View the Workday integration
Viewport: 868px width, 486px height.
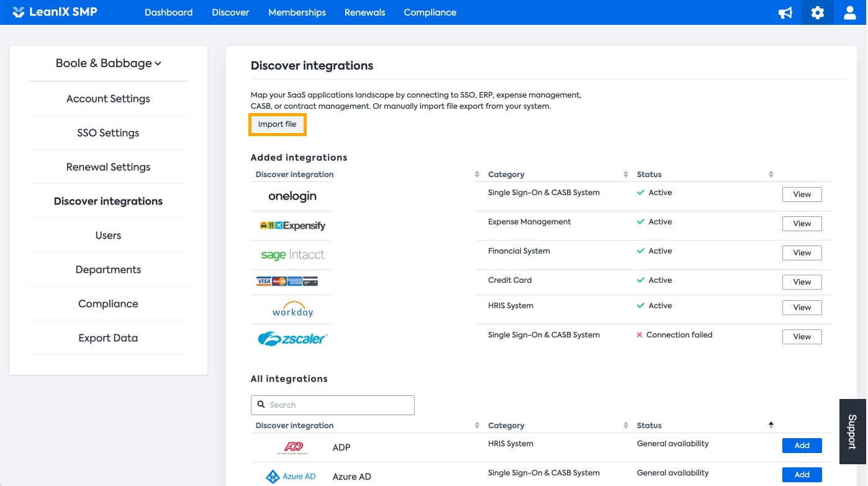click(802, 308)
